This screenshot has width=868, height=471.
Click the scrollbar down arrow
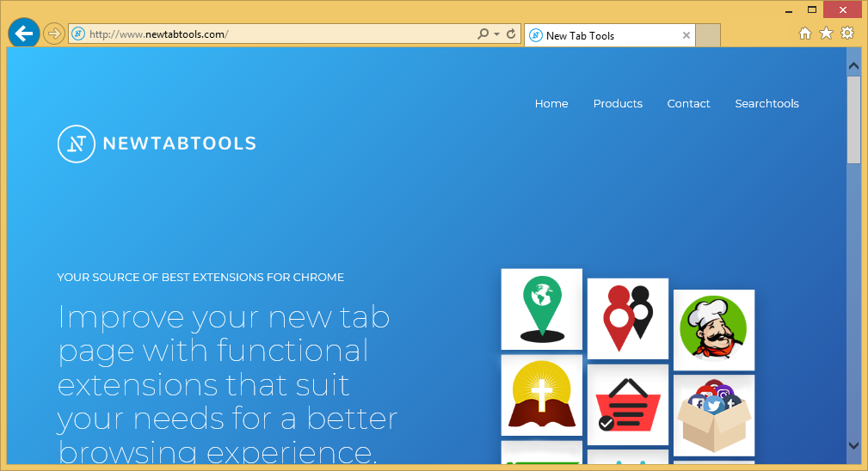(x=853, y=445)
